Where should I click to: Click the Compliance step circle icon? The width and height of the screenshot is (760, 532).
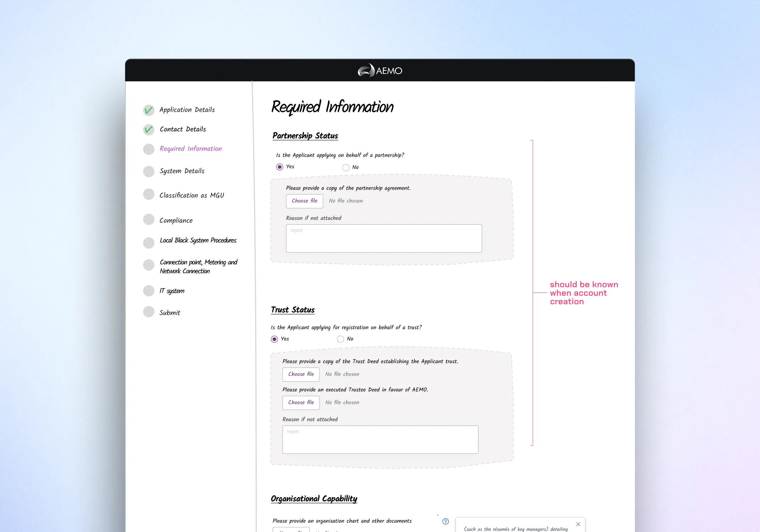[x=149, y=220]
